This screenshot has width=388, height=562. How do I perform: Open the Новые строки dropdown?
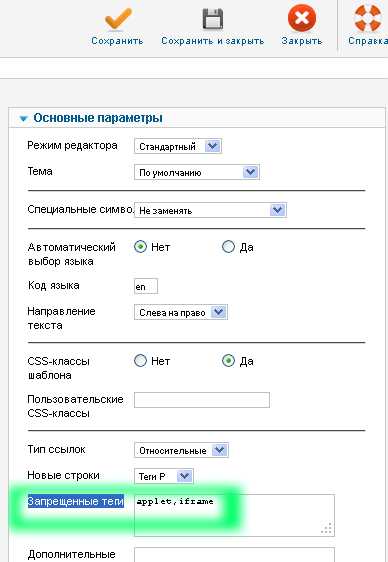point(164,476)
